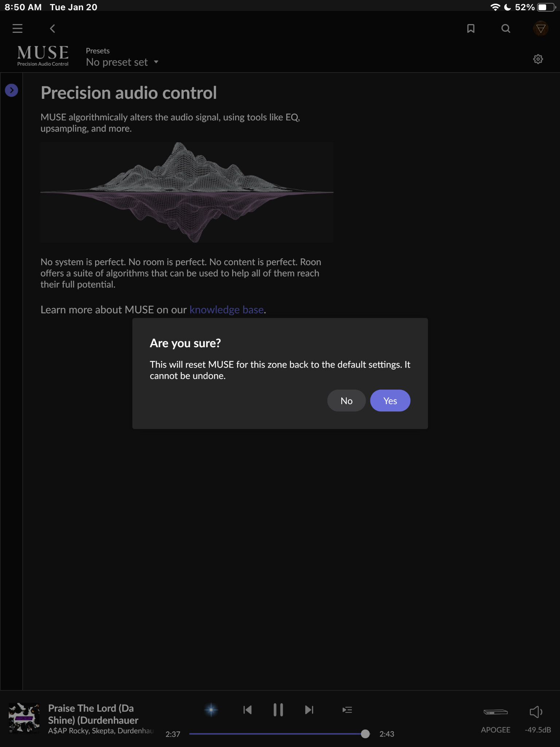Image resolution: width=560 pixels, height=747 pixels.
Task: Expand the MUSE sidebar panel
Action: point(12,90)
